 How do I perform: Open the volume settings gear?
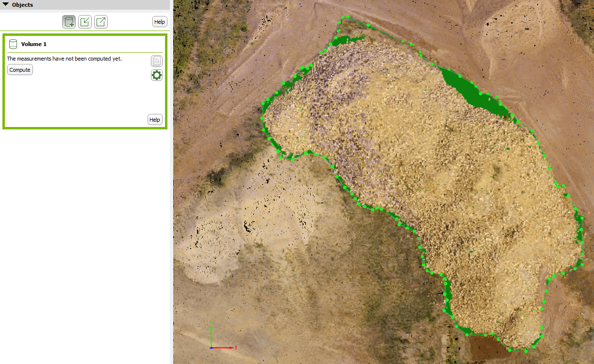[x=156, y=75]
